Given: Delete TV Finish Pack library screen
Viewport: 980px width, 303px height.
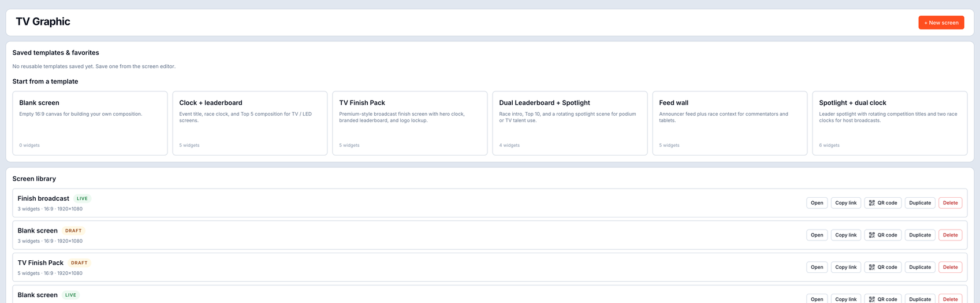Looking at the screenshot, I should [x=950, y=267].
